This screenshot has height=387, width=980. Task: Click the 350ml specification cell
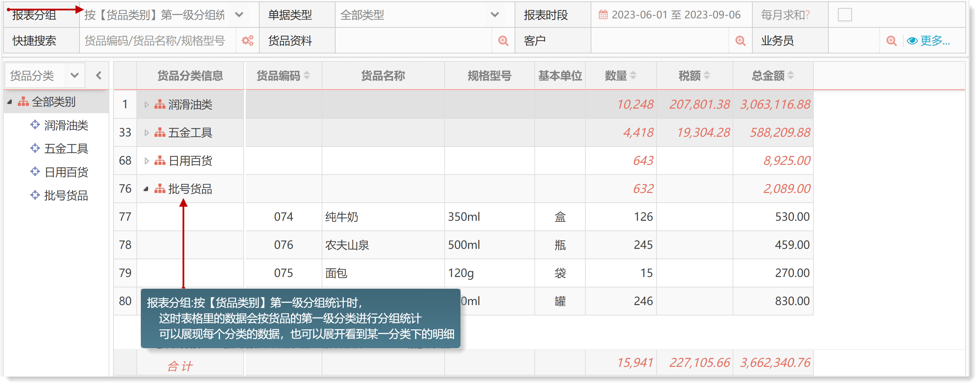[489, 217]
